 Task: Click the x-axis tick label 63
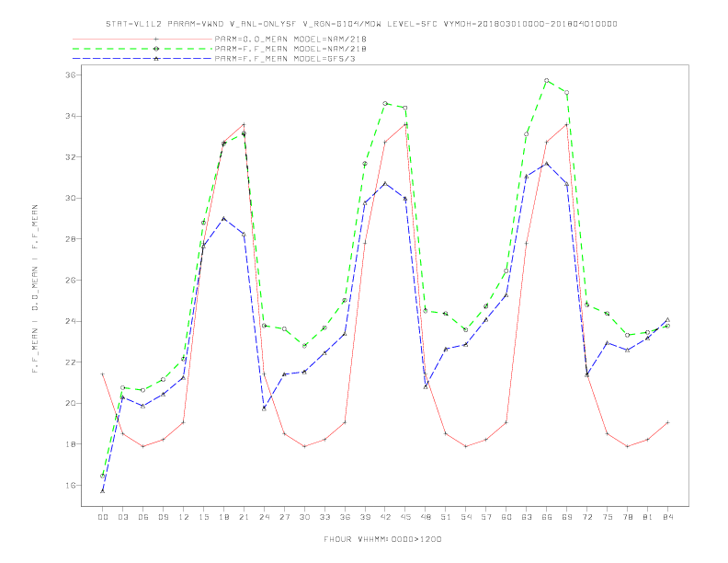coord(527,517)
